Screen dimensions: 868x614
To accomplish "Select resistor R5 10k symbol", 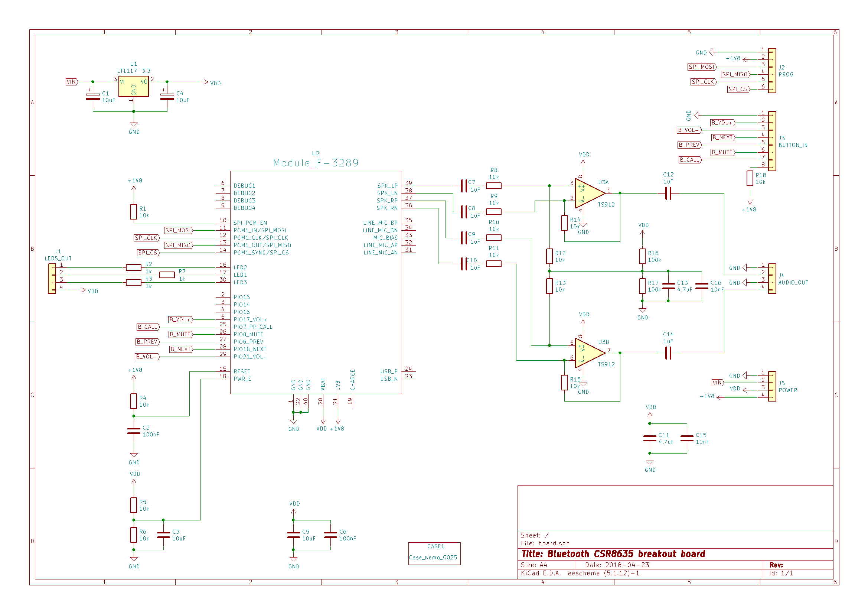I will pyautogui.click(x=133, y=505).
